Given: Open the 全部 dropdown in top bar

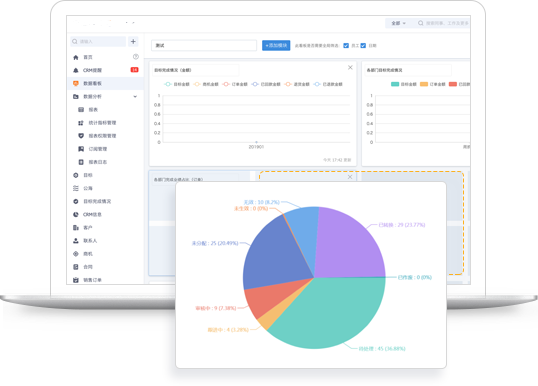Looking at the screenshot, I should pyautogui.click(x=398, y=23).
